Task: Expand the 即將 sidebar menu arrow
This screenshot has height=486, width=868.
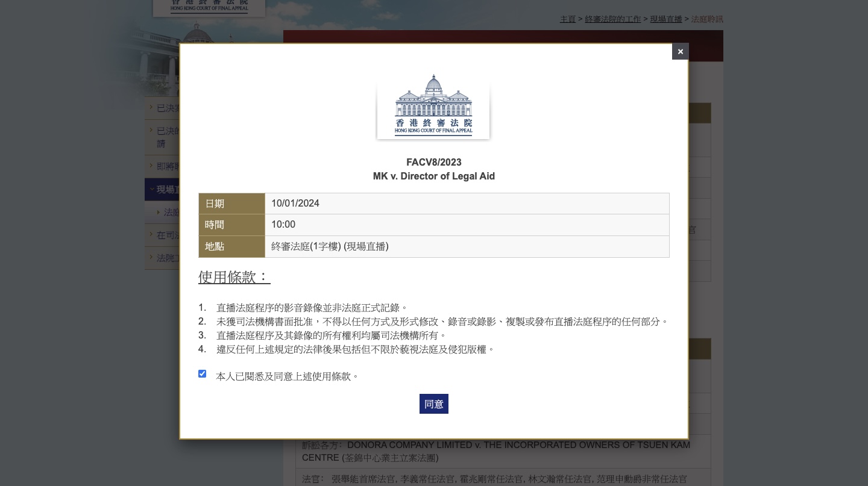Action: pyautogui.click(x=151, y=166)
